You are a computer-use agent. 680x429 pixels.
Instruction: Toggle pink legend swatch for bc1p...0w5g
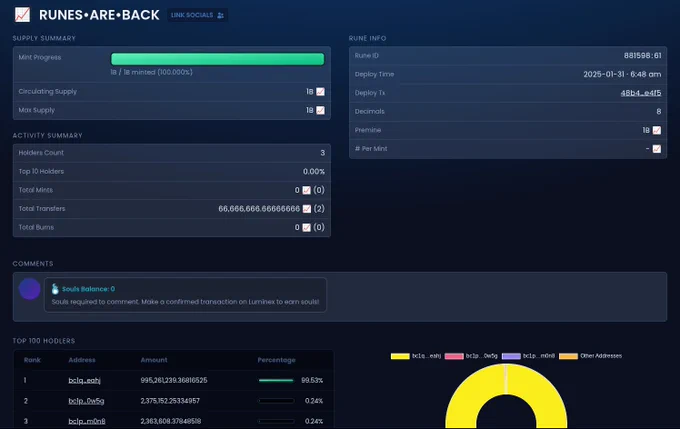click(x=454, y=356)
